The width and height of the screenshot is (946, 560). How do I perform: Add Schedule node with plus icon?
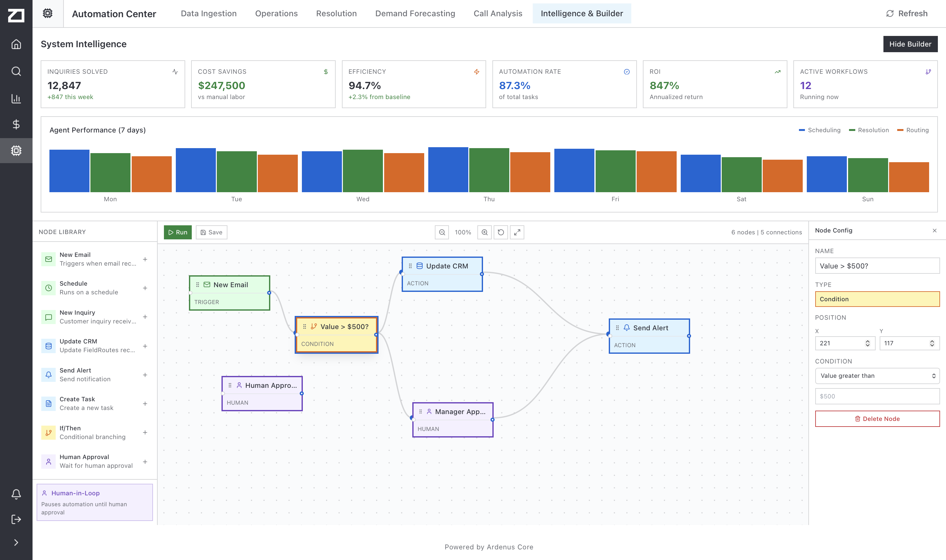[145, 288]
